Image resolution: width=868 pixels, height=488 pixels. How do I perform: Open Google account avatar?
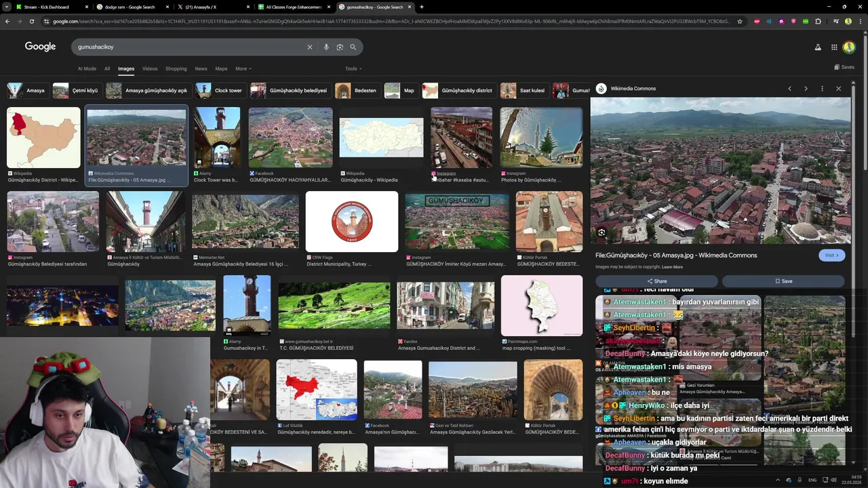[x=849, y=47]
